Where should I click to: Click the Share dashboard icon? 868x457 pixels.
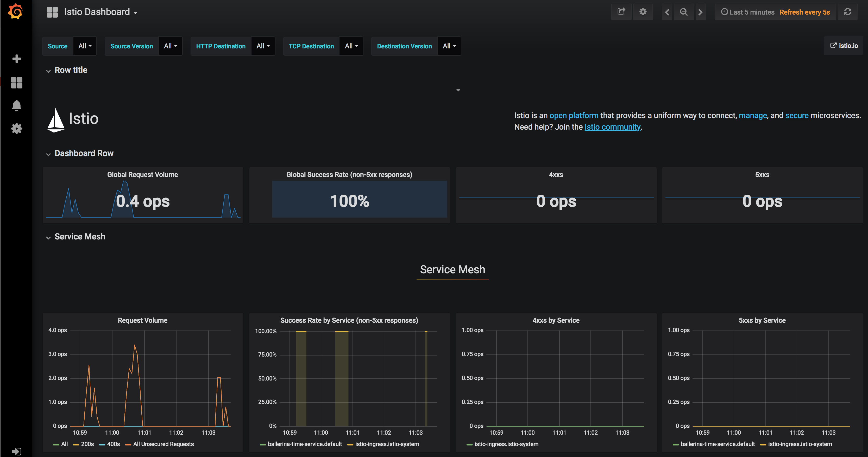click(621, 12)
